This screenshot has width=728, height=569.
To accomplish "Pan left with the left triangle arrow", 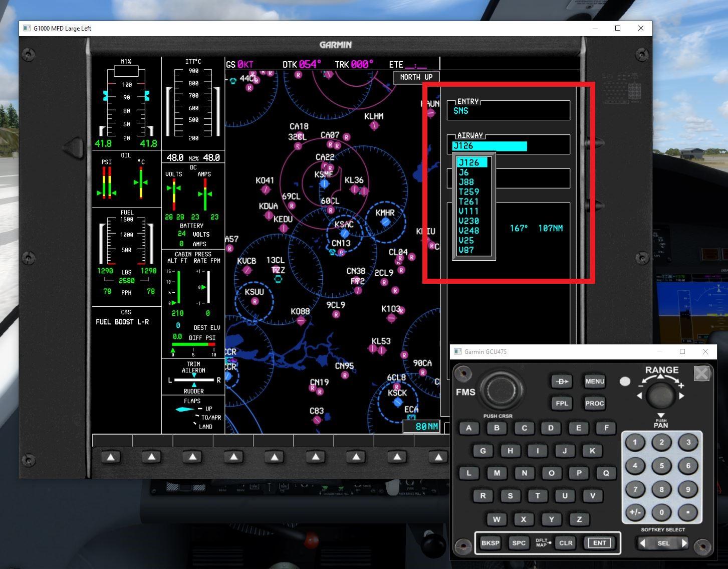I will [x=639, y=396].
